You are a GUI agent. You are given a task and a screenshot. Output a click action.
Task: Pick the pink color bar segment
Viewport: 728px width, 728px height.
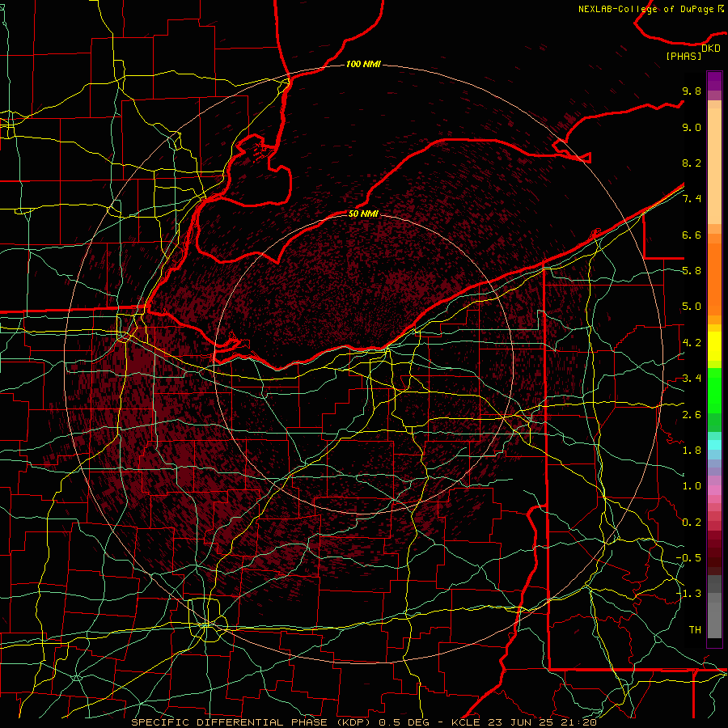pos(714,489)
